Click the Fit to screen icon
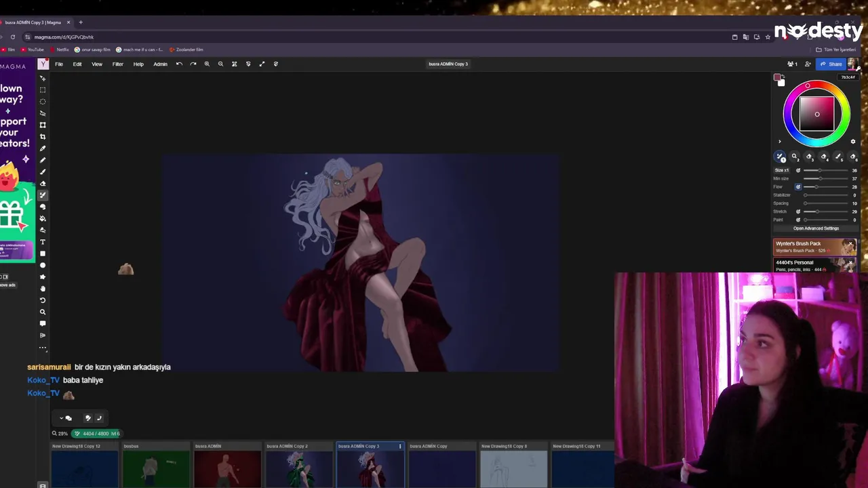 (x=234, y=64)
